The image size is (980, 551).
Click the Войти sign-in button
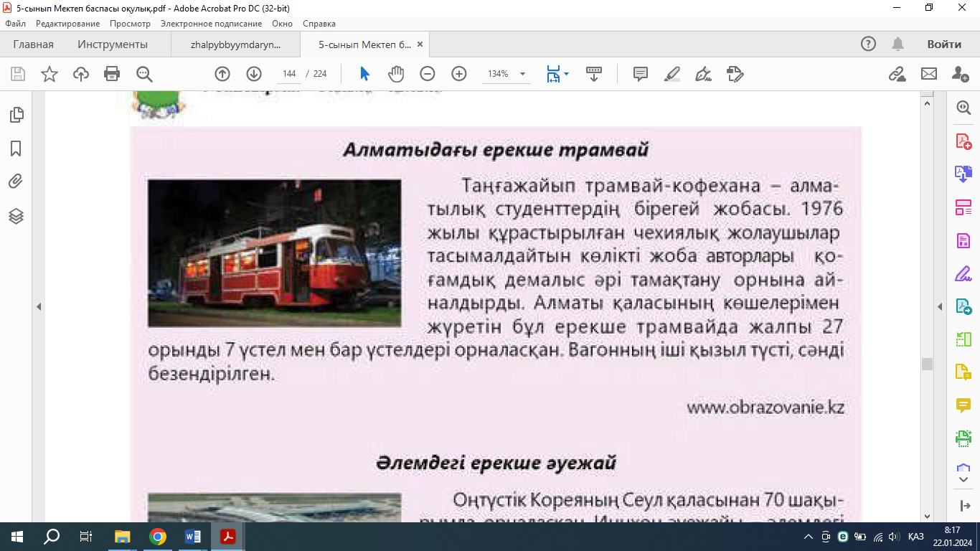point(943,44)
